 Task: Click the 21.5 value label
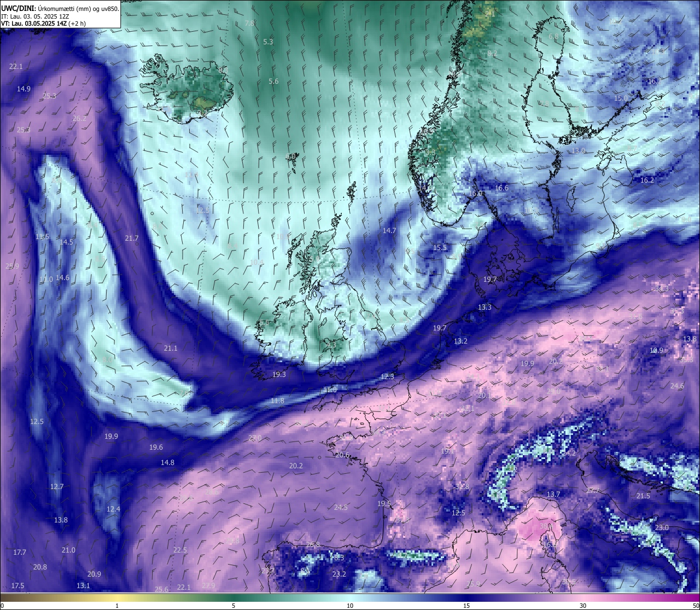[x=643, y=496]
